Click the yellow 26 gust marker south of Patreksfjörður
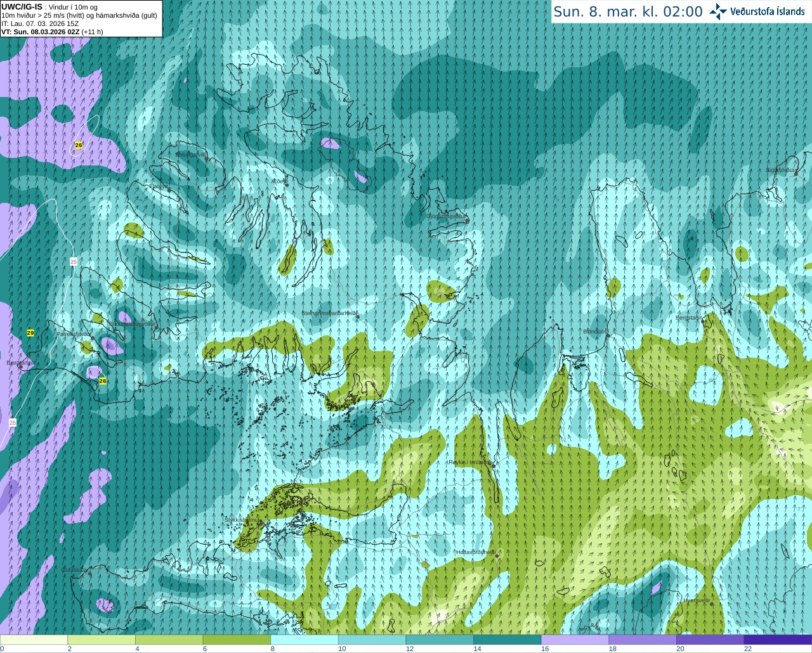 pyautogui.click(x=103, y=381)
